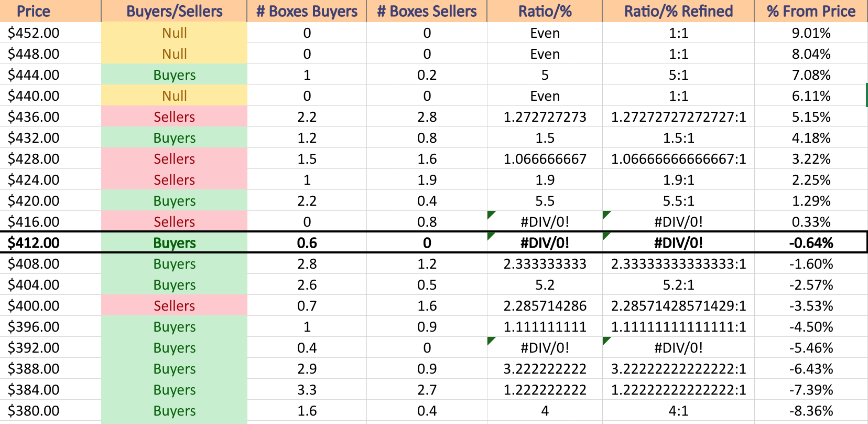Click the bold $412.00 price cell
This screenshot has height=424, width=868.
50,242
